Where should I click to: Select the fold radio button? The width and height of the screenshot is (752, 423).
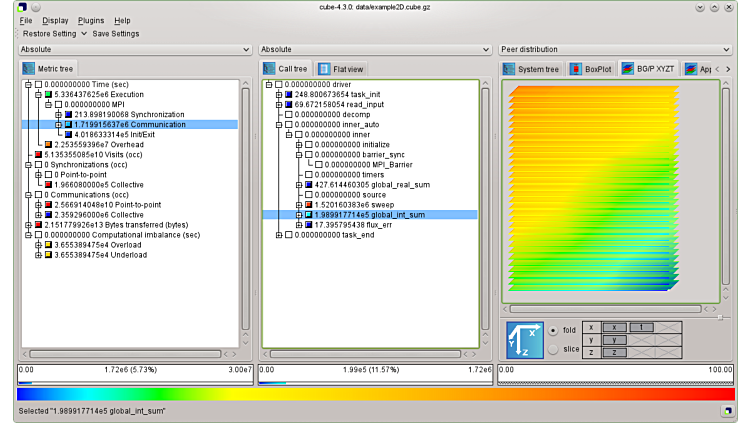[x=553, y=329]
